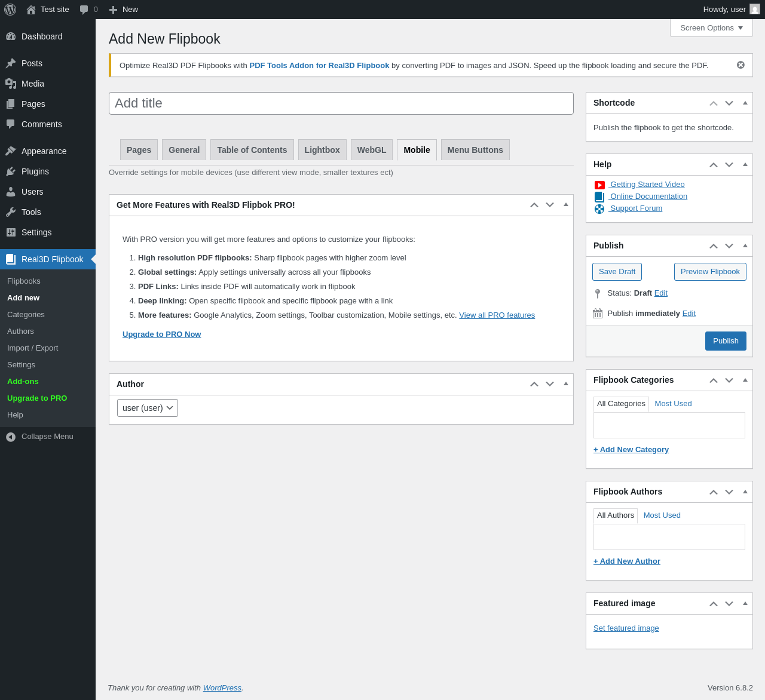Viewport: 765px width, 700px height.
Task: Open Posts in the sidebar
Action: pyautogui.click(x=48, y=63)
